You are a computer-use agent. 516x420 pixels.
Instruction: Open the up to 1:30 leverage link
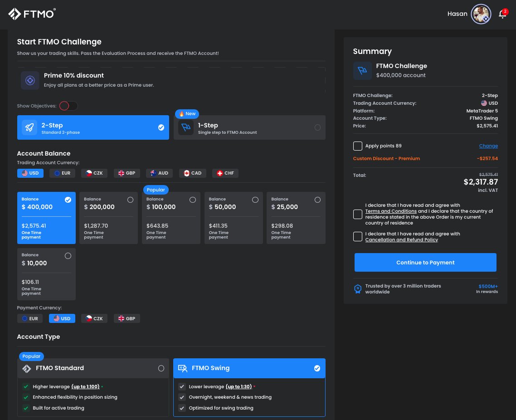pyautogui.click(x=239, y=387)
